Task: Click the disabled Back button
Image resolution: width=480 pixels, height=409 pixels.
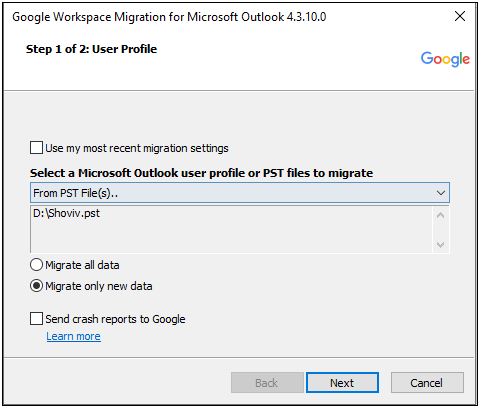Action: coord(267,383)
